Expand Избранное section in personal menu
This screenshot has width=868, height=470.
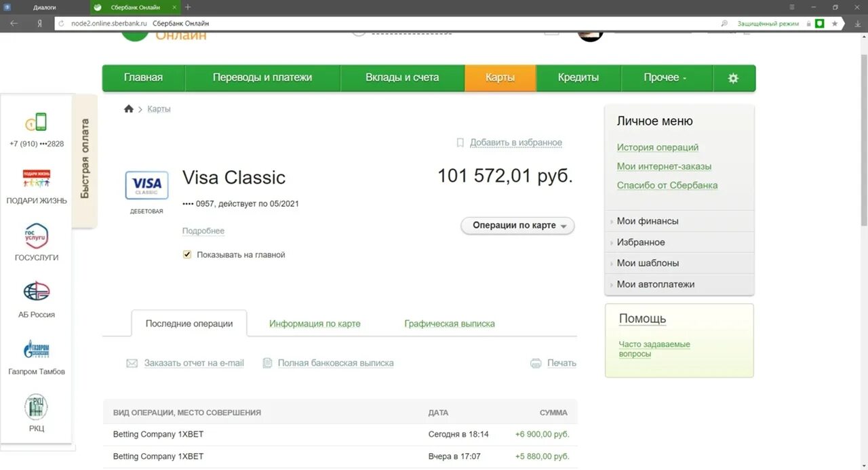tap(679, 242)
